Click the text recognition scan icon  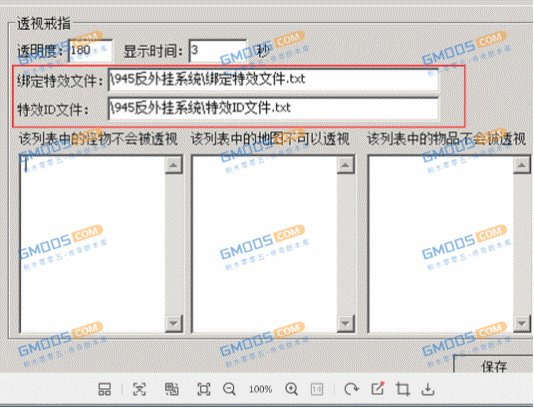(x=139, y=389)
